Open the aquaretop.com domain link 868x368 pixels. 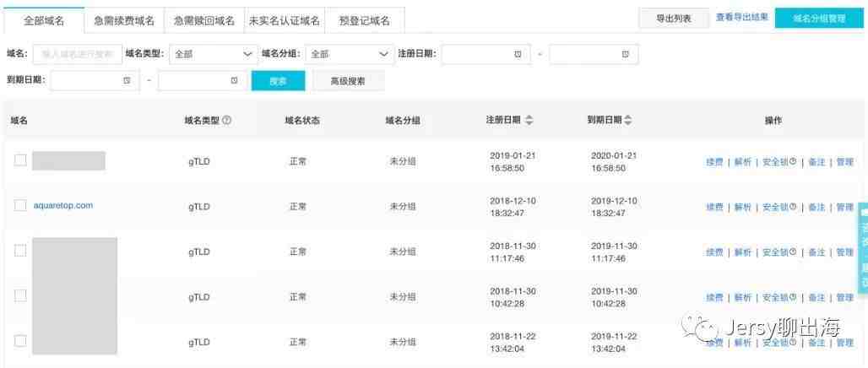point(63,205)
